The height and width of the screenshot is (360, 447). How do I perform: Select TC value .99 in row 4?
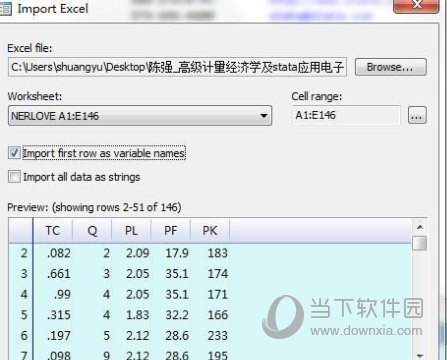click(63, 294)
